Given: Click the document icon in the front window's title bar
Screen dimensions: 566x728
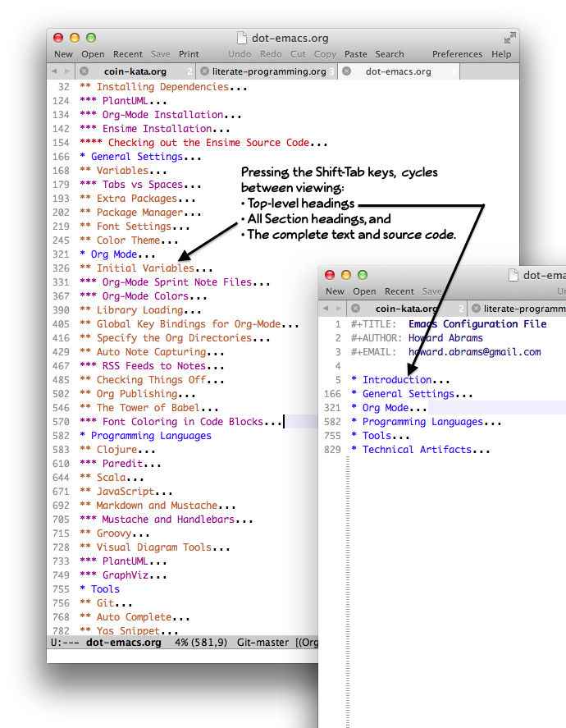Looking at the screenshot, I should [514, 275].
